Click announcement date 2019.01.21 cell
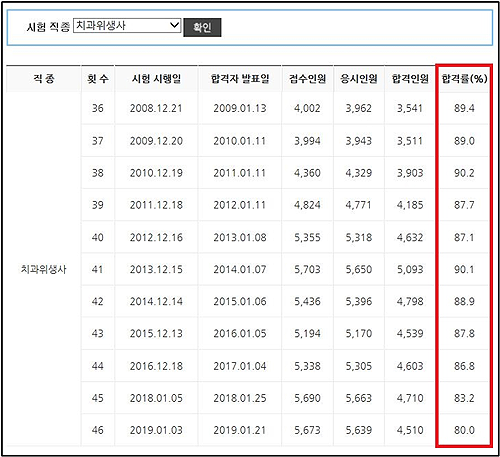Screen dimensions: 500x457 240,430
